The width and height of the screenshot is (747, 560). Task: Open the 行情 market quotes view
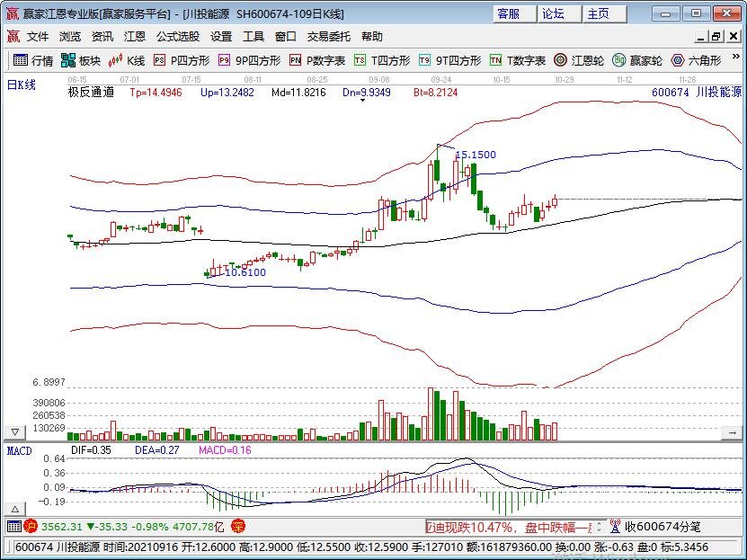click(x=32, y=60)
